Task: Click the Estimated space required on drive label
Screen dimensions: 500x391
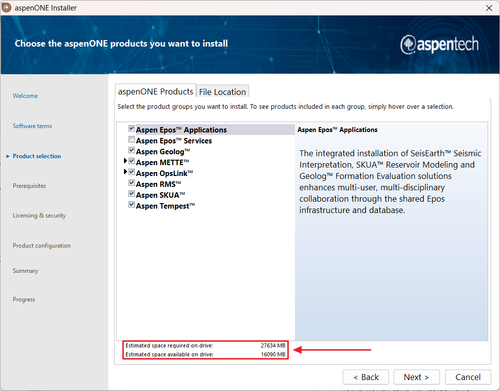Action: tap(169, 346)
